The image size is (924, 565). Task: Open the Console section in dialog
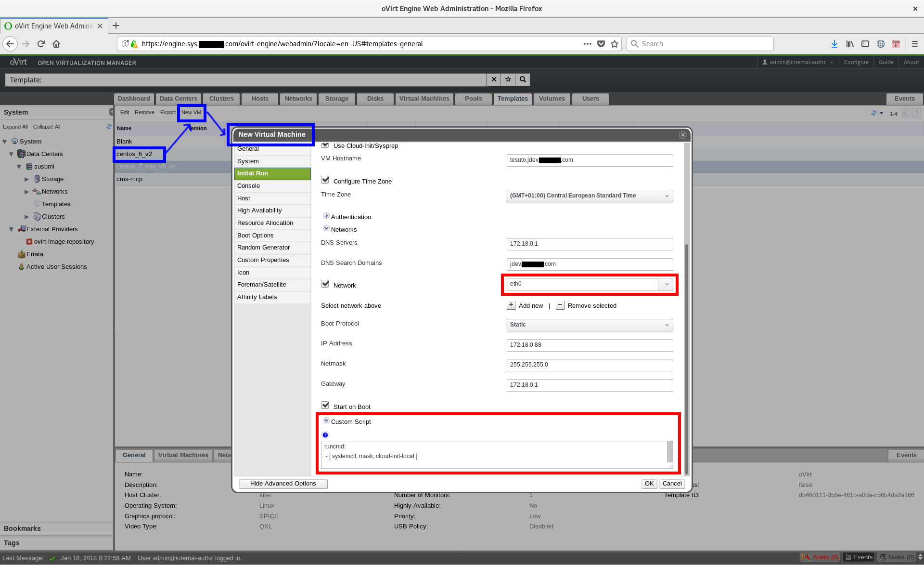248,185
